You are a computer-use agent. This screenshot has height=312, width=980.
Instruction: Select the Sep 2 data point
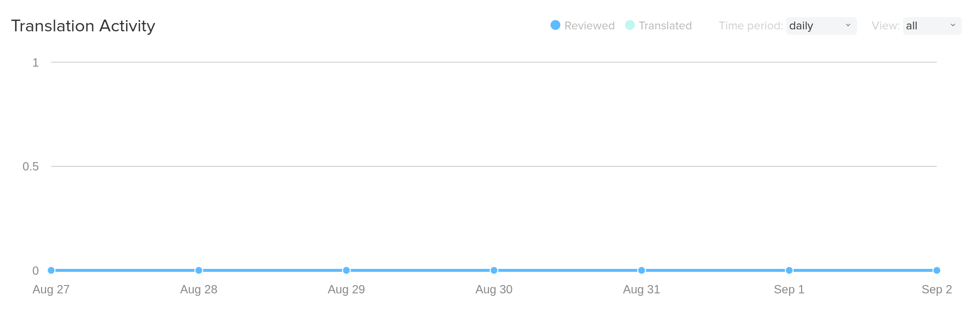click(936, 270)
